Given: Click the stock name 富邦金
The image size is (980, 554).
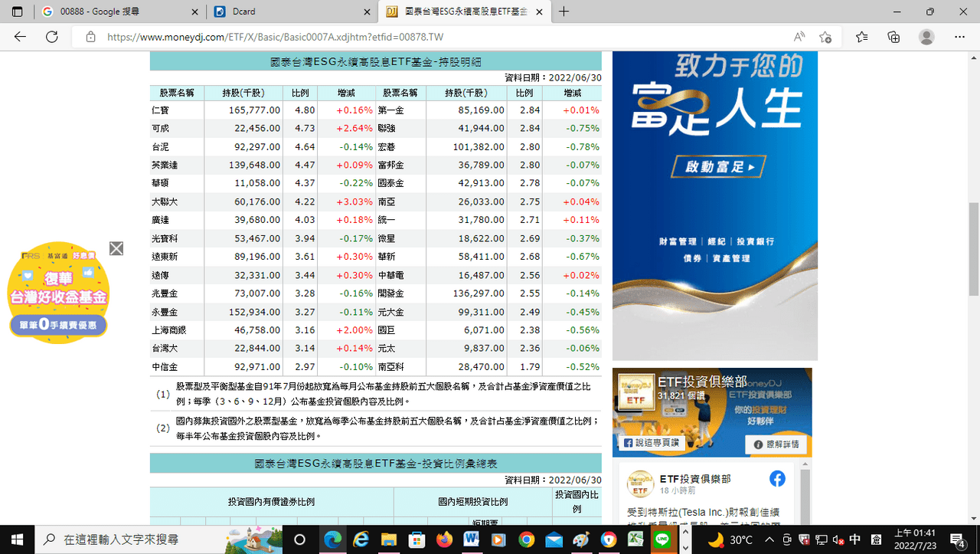Looking at the screenshot, I should pyautogui.click(x=390, y=166).
